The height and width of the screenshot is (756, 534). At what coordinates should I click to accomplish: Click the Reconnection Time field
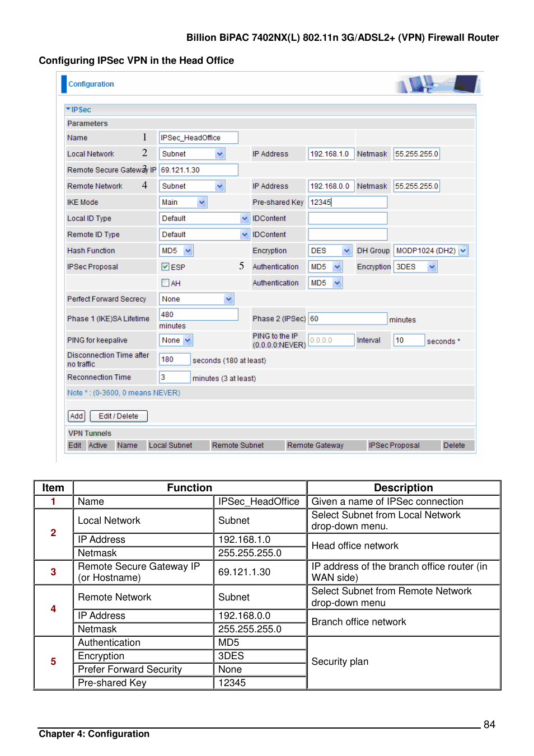(x=175, y=378)
